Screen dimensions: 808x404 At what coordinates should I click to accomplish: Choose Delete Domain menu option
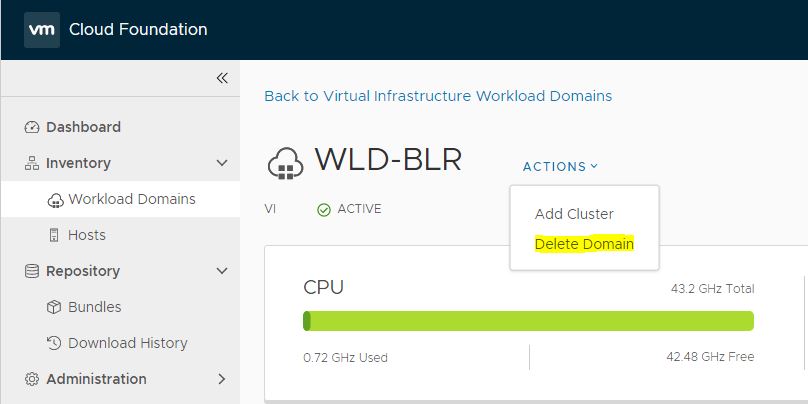coord(584,244)
